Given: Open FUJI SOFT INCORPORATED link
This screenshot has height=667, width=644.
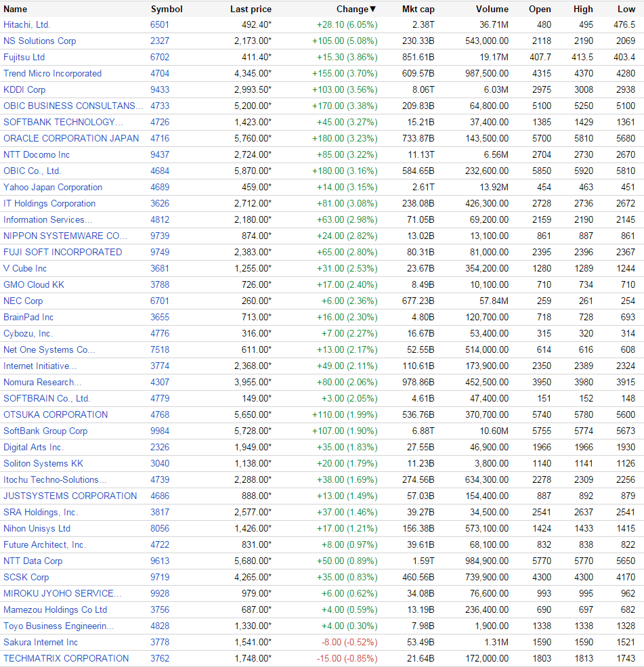Looking at the screenshot, I should (x=62, y=253).
